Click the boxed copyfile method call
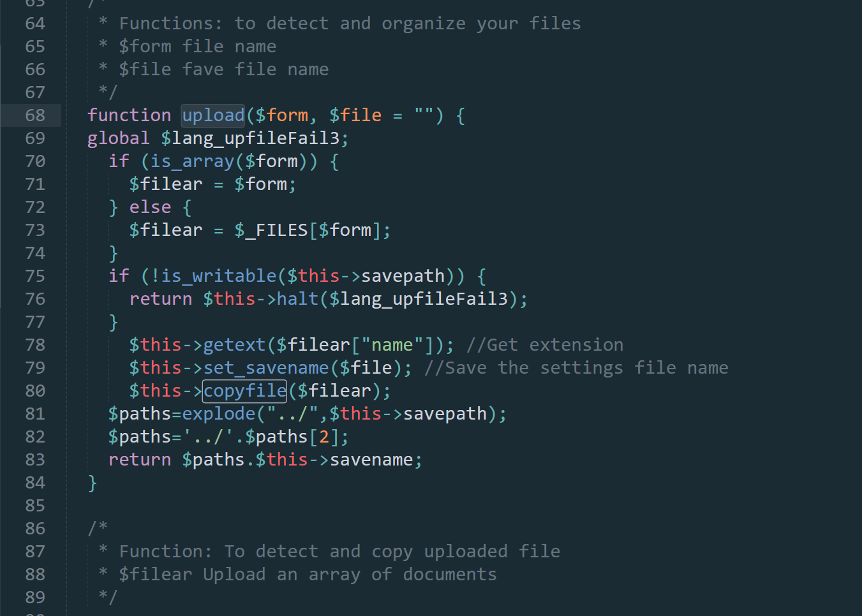862x616 pixels. tap(245, 391)
